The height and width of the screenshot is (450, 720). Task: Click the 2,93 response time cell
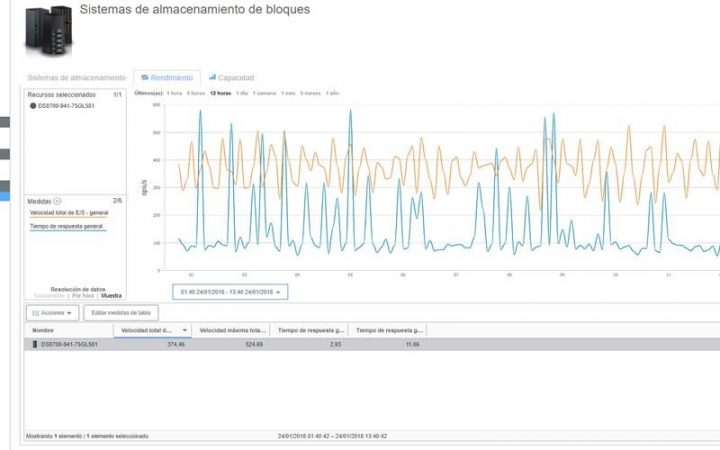pyautogui.click(x=336, y=344)
